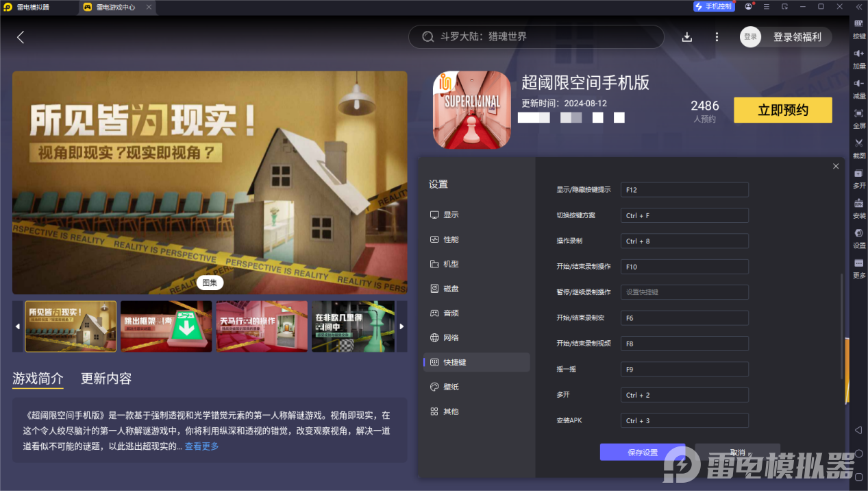
Task: Collapse the right sidebar with double-arrow icon
Action: 858,6
